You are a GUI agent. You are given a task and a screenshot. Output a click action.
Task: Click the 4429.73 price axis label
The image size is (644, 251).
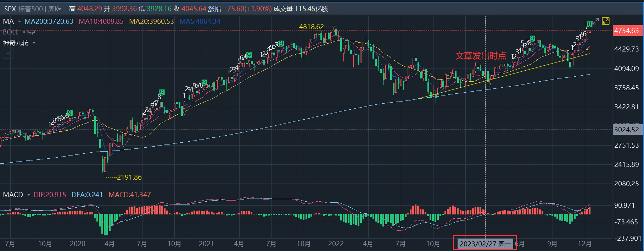627,49
